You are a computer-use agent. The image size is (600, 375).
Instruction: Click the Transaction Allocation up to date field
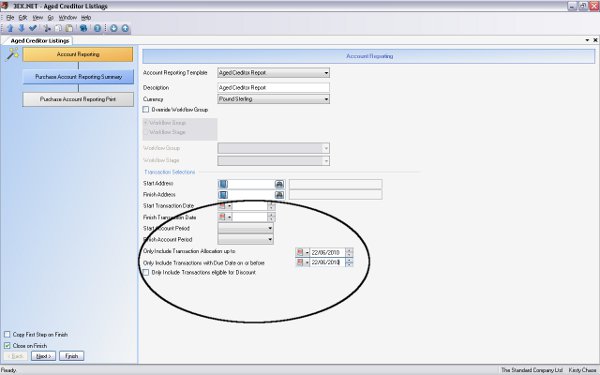[328, 253]
